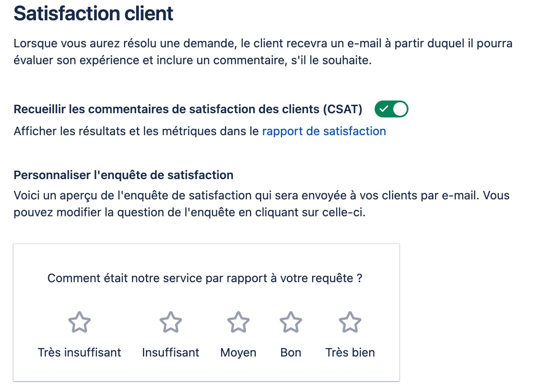Click the checkmark inside the green switch
Image resolution: width=548 pixels, height=392 pixels.
(x=384, y=109)
